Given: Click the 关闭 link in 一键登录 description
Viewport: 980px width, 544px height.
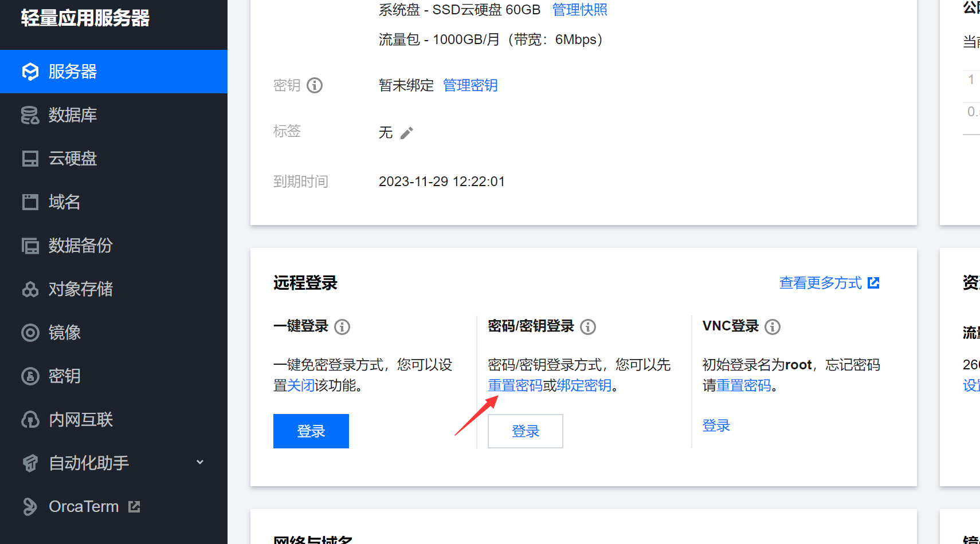Looking at the screenshot, I should tap(301, 385).
